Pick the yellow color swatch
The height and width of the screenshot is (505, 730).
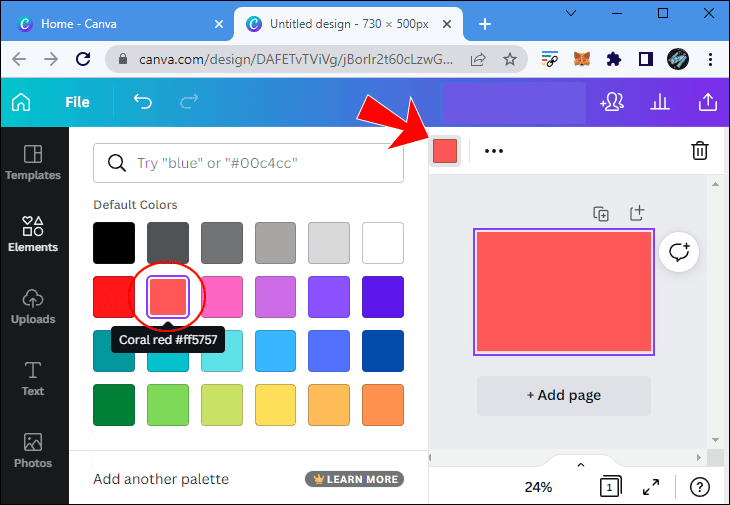tap(275, 405)
